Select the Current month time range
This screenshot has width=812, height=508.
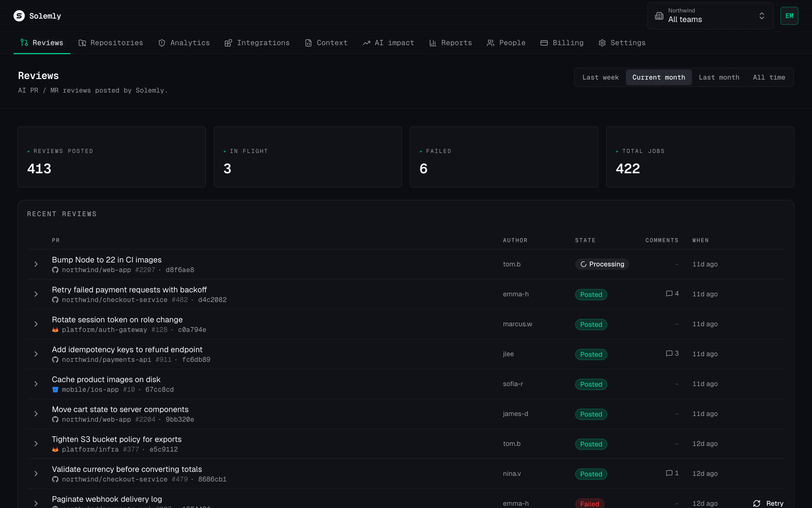click(659, 77)
